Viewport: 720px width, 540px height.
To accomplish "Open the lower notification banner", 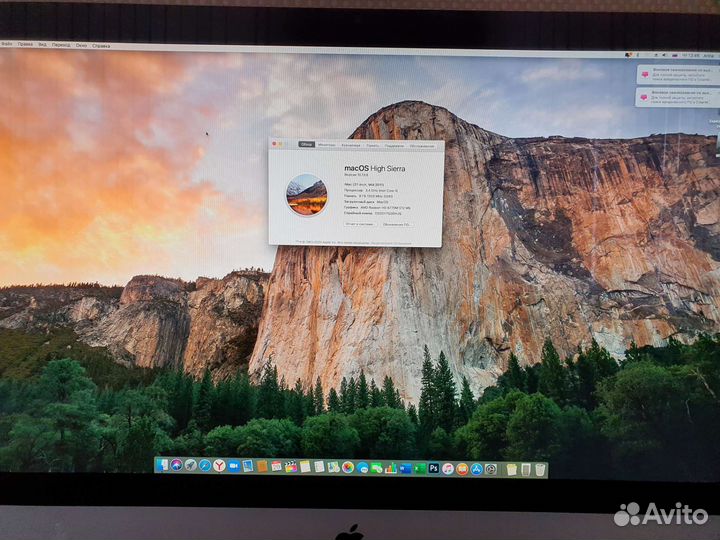I will [677, 97].
